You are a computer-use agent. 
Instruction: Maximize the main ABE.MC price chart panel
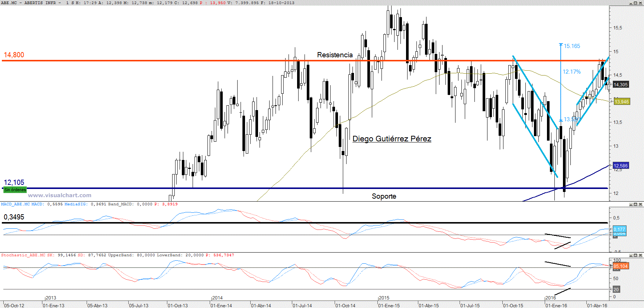point(635,3)
